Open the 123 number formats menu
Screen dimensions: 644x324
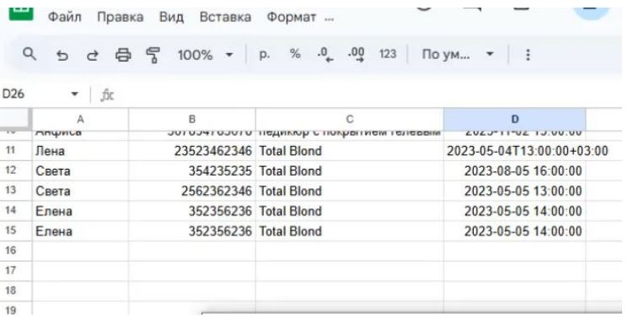coord(387,54)
